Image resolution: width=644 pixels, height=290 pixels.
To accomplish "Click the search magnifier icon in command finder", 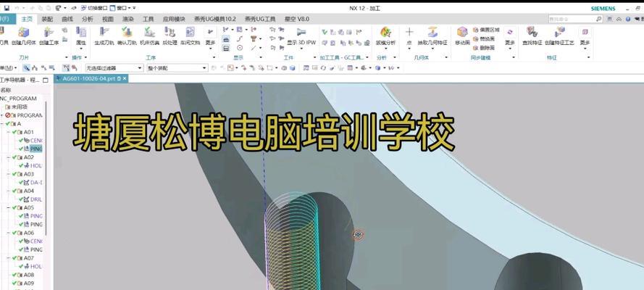I will click(599, 19).
